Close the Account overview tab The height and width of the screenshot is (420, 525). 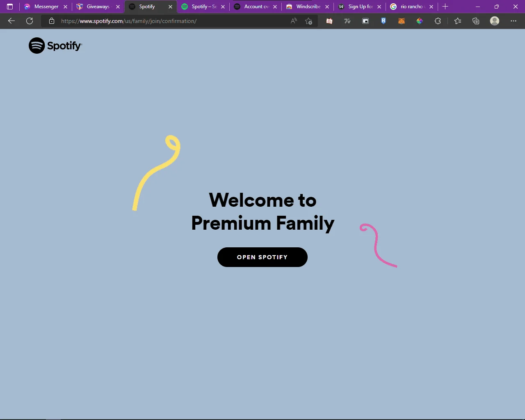(275, 7)
